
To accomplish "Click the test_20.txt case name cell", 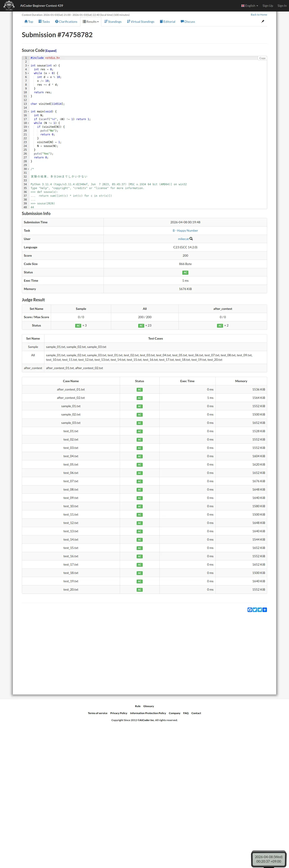I will [71, 590].
